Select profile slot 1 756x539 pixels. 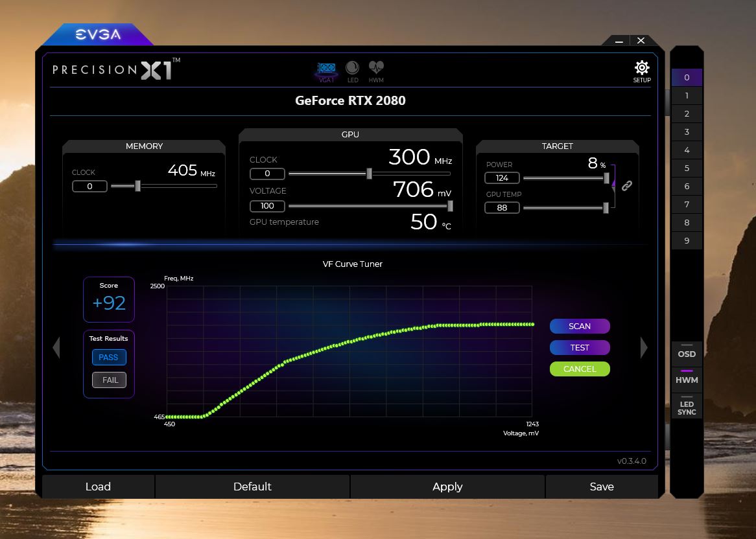point(687,95)
